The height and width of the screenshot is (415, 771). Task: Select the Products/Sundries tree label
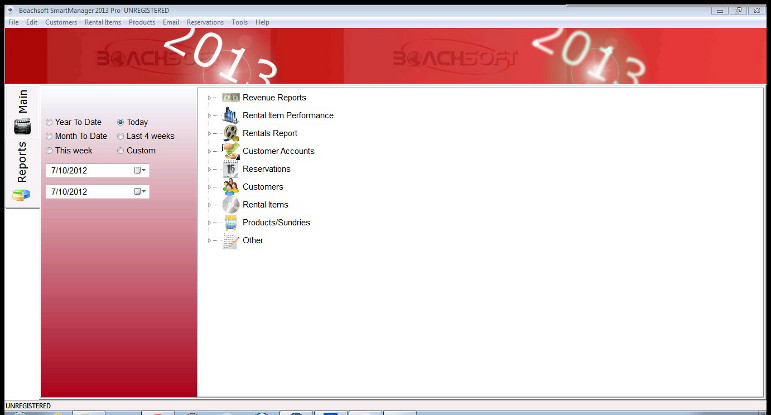click(x=276, y=222)
